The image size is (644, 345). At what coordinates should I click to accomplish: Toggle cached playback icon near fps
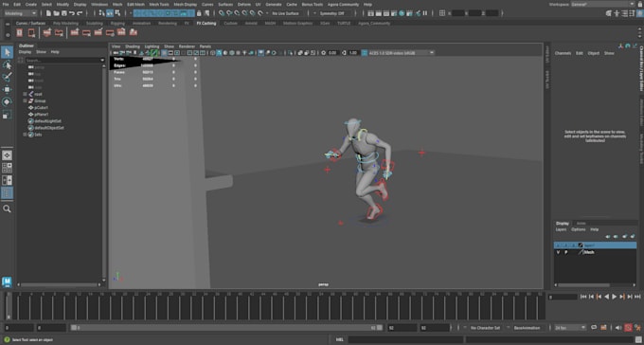(x=604, y=328)
